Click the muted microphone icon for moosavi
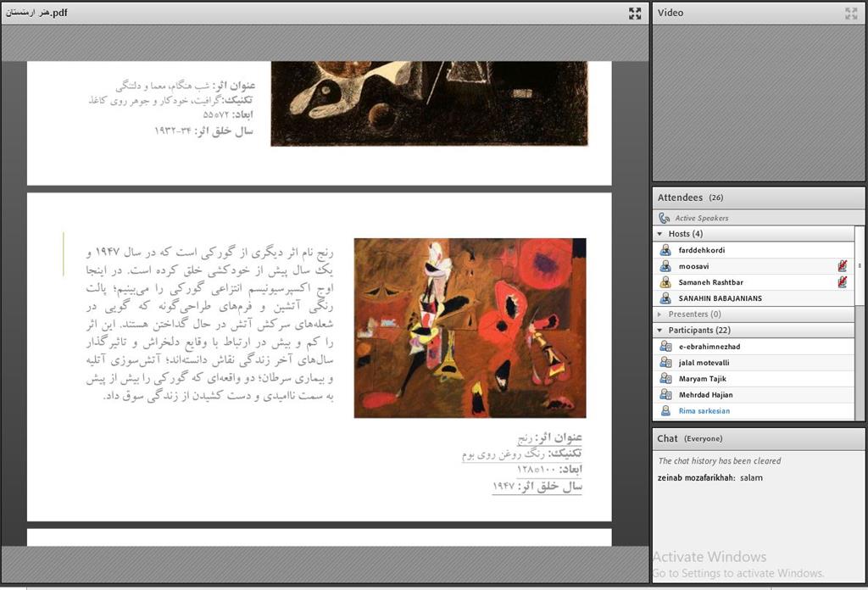The height and width of the screenshot is (590, 868). pyautogui.click(x=842, y=266)
